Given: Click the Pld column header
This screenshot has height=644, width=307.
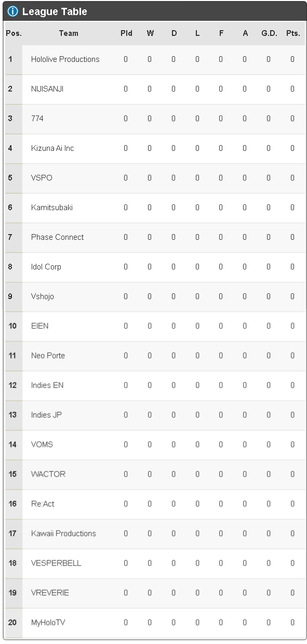Looking at the screenshot, I should 126,33.
